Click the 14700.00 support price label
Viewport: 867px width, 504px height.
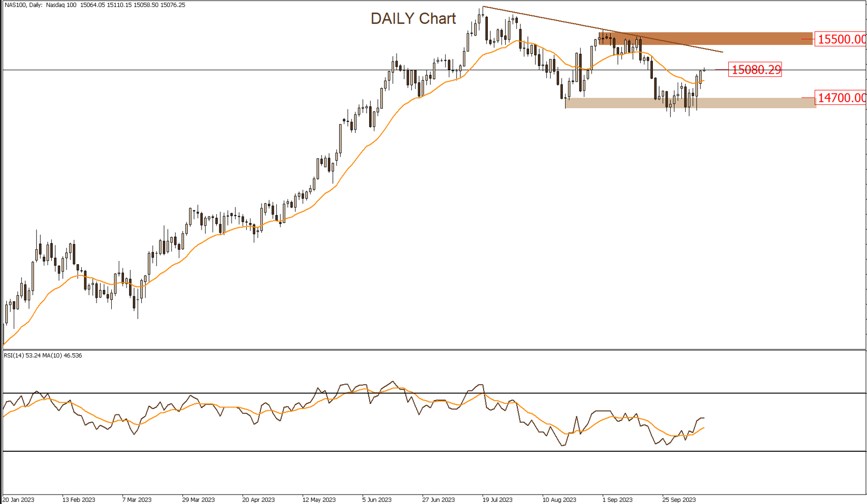tap(841, 98)
